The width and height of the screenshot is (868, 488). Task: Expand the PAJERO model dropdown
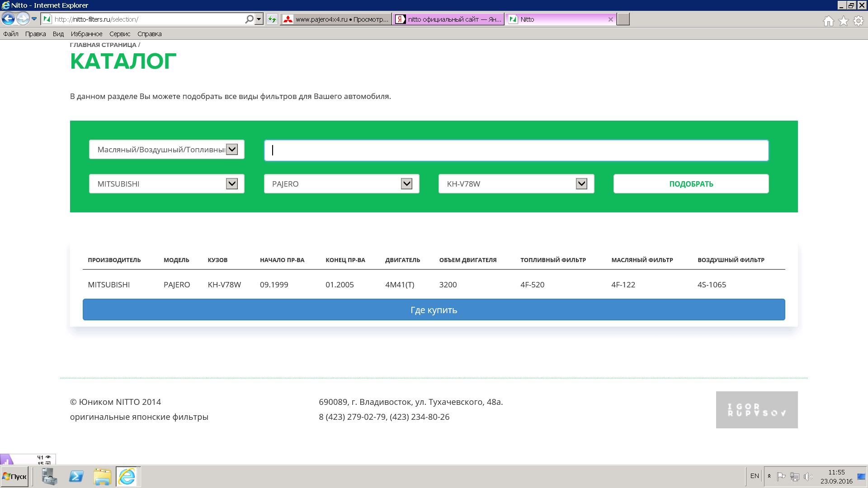406,183
